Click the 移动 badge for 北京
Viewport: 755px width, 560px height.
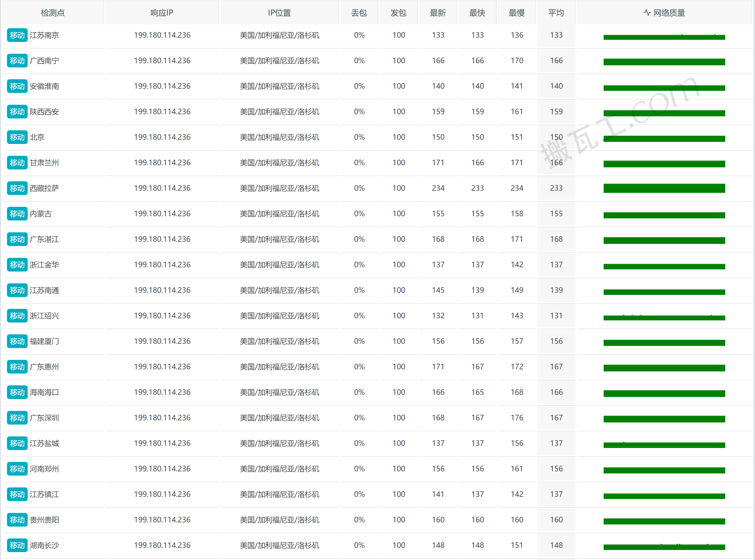(x=17, y=137)
